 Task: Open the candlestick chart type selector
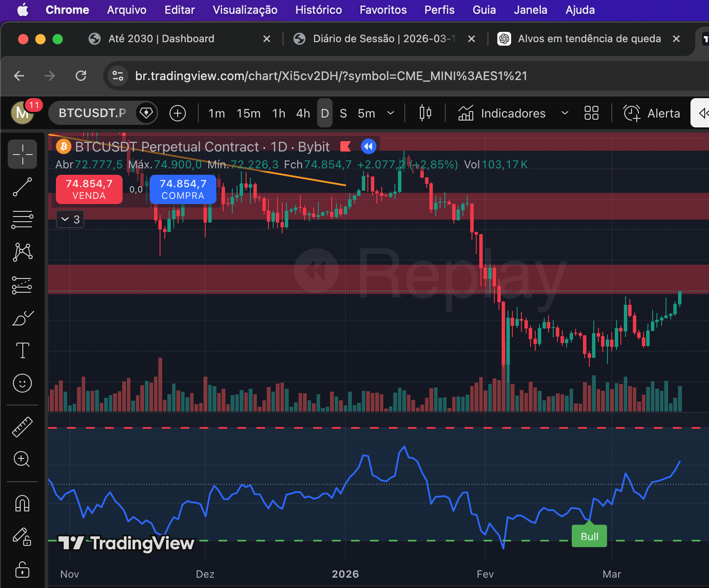coord(425,113)
